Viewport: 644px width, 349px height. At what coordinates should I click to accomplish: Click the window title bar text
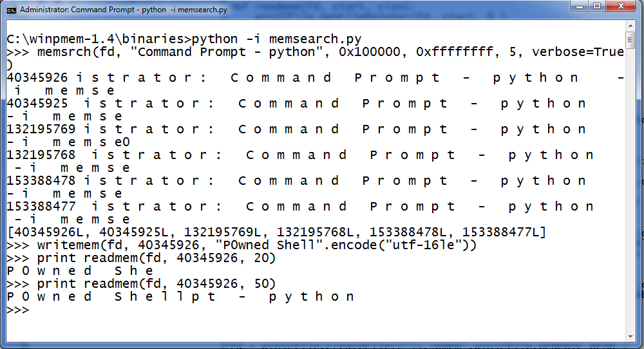[123, 10]
